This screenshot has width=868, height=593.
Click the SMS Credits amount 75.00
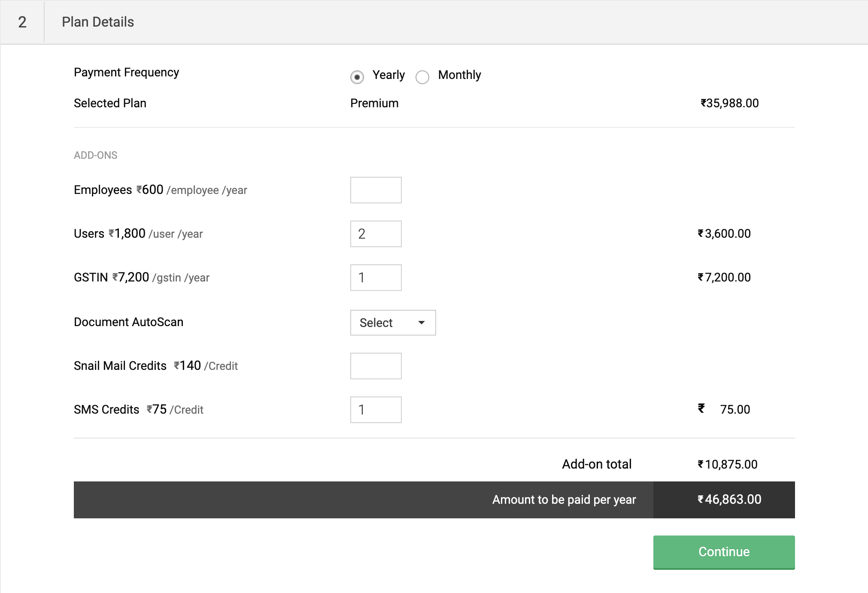tap(735, 410)
